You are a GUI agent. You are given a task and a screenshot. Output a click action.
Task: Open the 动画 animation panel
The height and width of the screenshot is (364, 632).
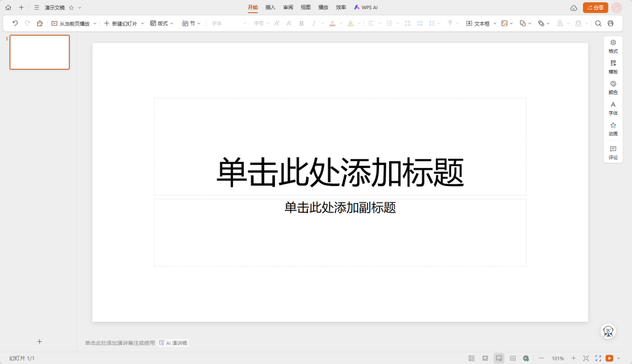pos(613,129)
